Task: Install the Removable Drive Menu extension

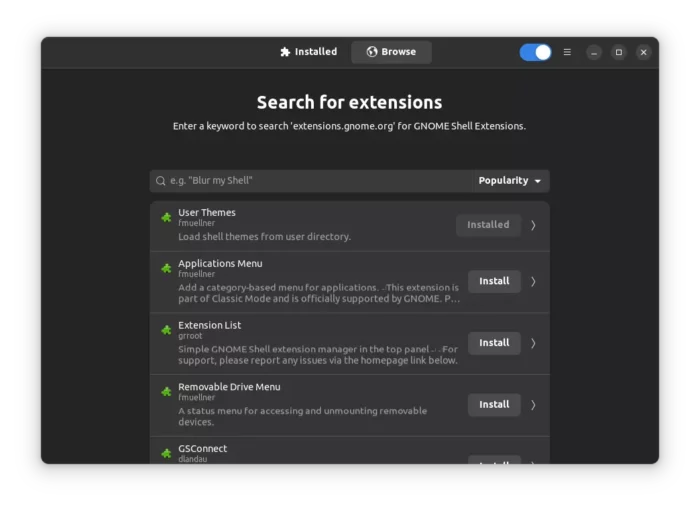Action: tap(494, 405)
